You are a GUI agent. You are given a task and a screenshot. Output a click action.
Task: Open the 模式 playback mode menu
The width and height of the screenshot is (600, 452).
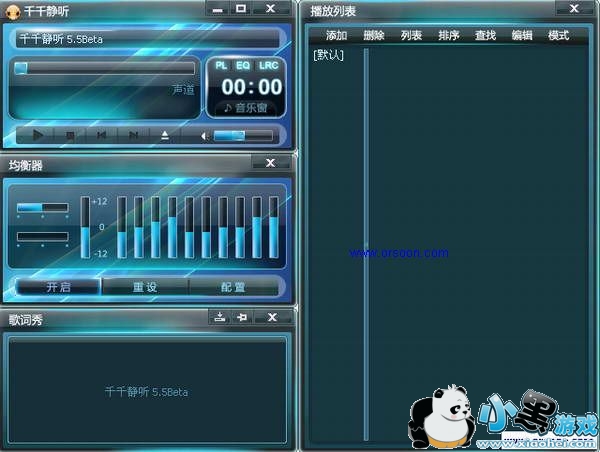click(559, 36)
